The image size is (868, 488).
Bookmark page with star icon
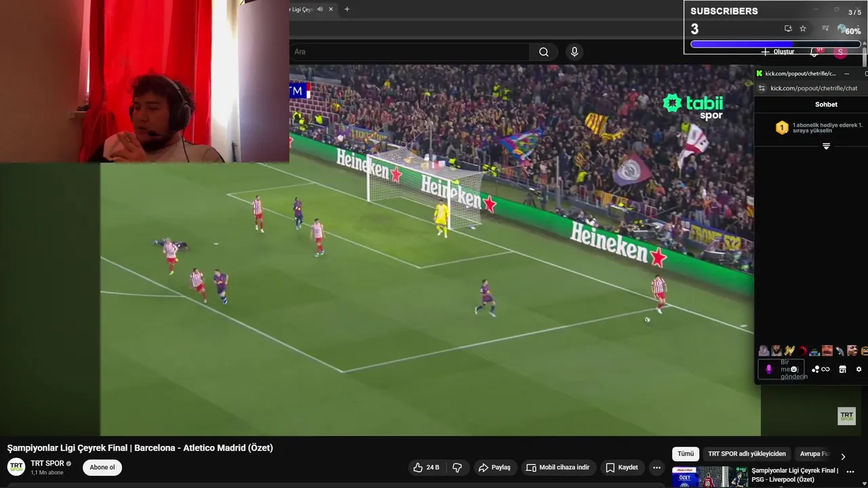tap(803, 28)
